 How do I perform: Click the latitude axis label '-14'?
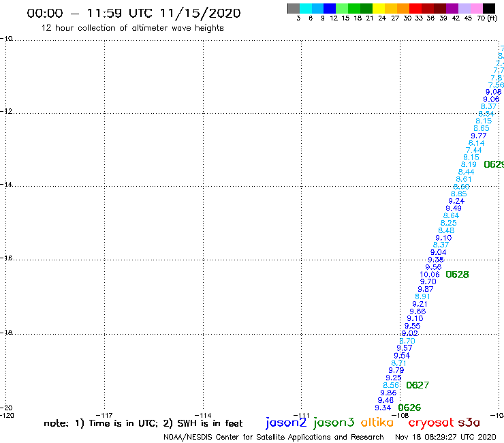coord(6,184)
